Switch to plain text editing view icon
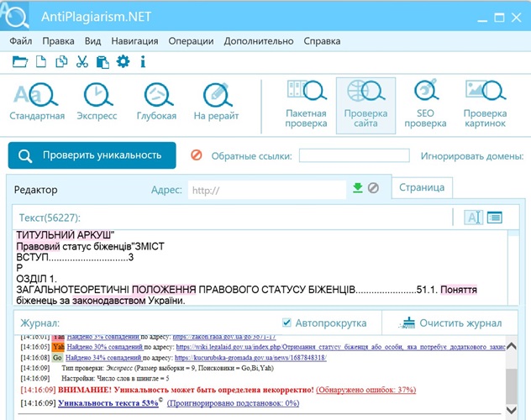 pyautogui.click(x=473, y=217)
